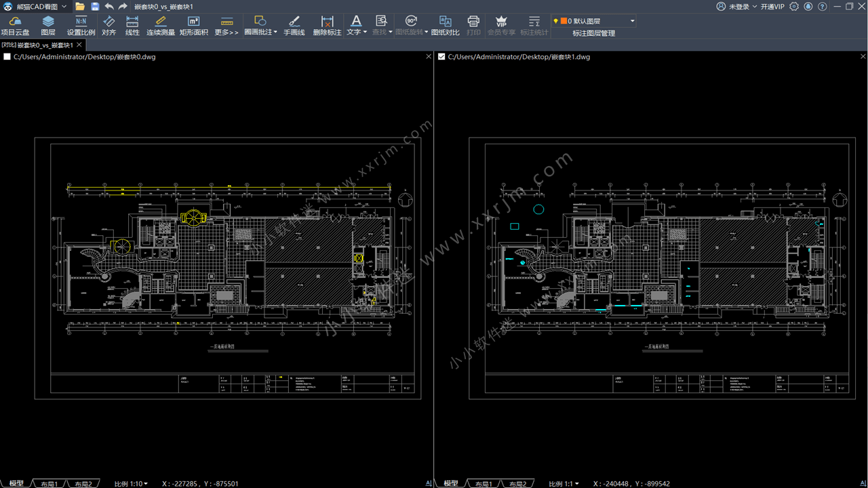Click the 开通VIP link
Viewport: 868px width, 488px height.
(772, 6)
